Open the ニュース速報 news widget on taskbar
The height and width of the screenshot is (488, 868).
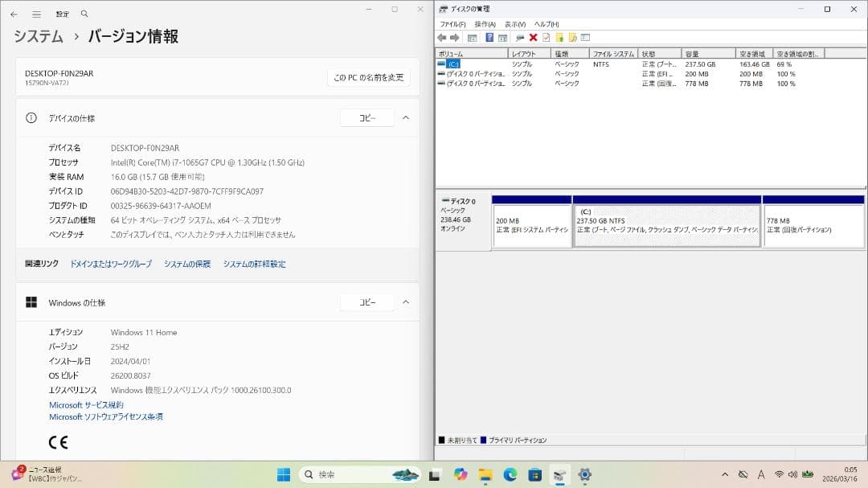coord(47,474)
